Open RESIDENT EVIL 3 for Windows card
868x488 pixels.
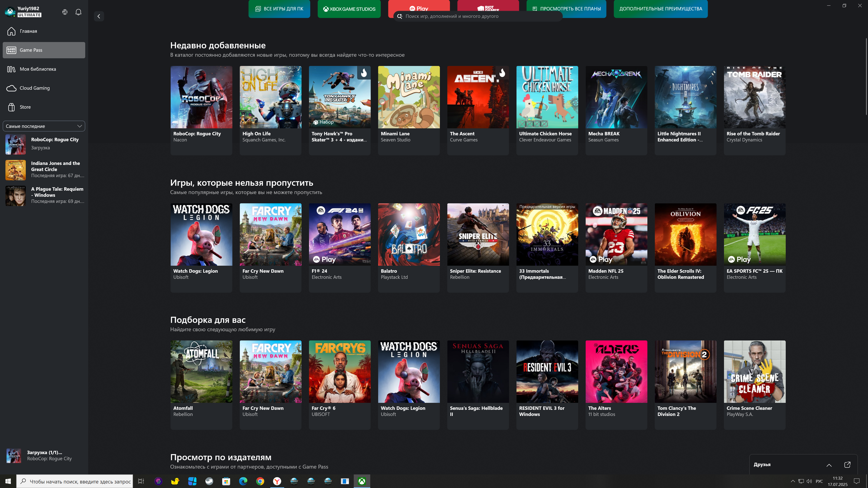click(547, 385)
